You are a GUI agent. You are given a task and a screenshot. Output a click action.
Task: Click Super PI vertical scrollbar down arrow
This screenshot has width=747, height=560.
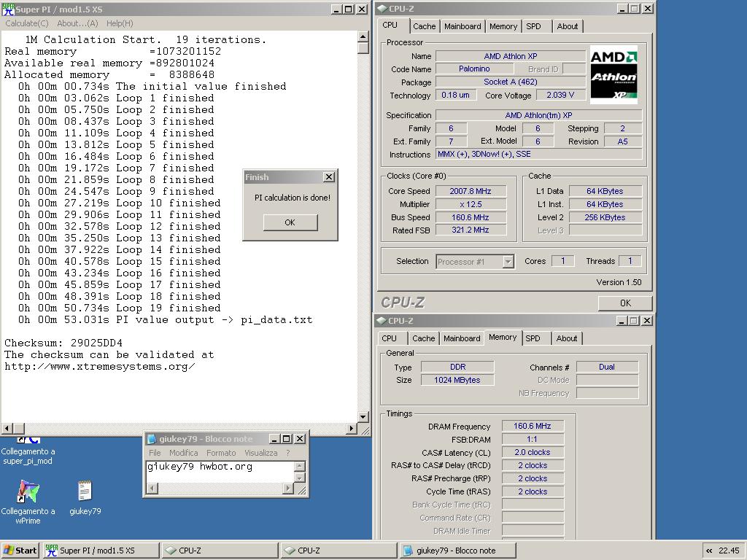(x=363, y=417)
